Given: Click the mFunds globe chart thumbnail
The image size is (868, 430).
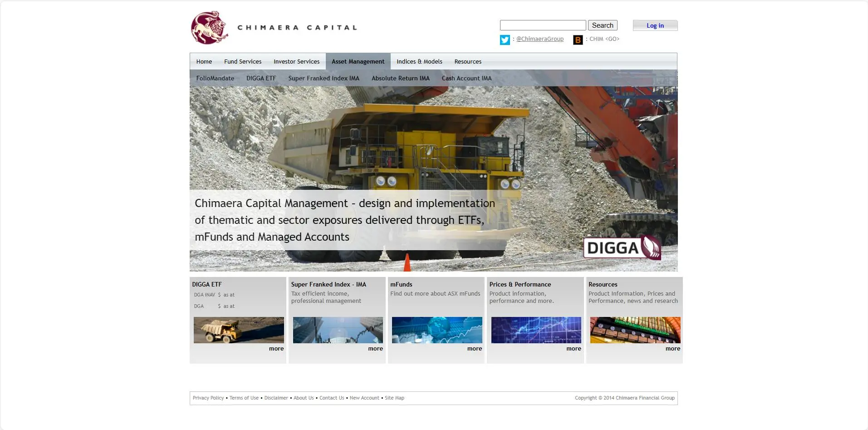Looking at the screenshot, I should pos(437,330).
